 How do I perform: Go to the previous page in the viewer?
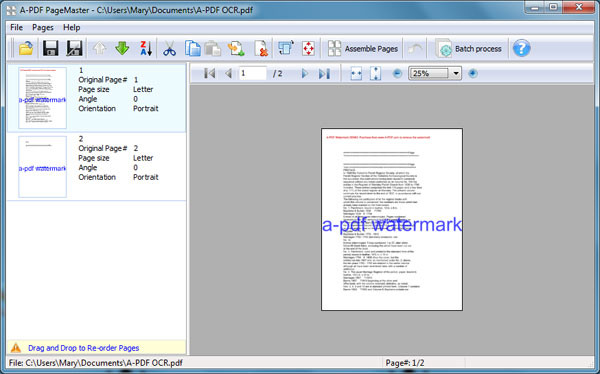coord(228,73)
